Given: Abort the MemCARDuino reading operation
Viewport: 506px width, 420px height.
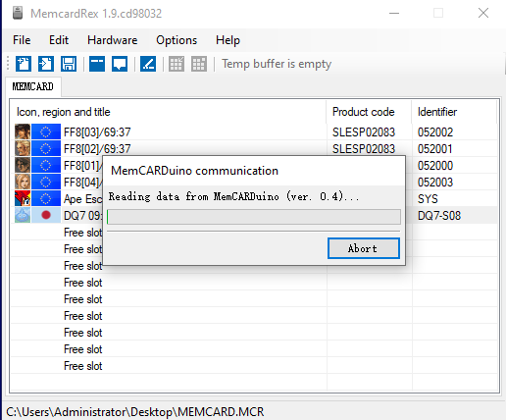Looking at the screenshot, I should pos(364,248).
